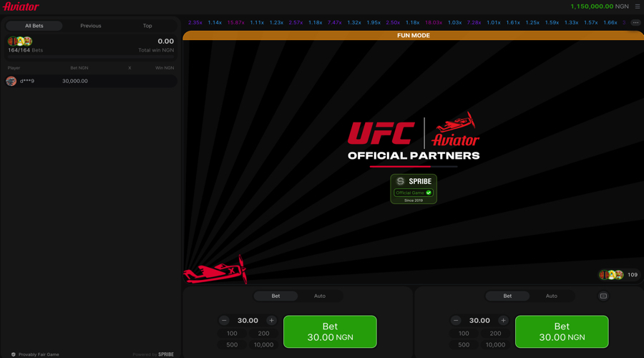Click the Provably Fair Game shield icon
644x358 pixels.
click(13, 354)
